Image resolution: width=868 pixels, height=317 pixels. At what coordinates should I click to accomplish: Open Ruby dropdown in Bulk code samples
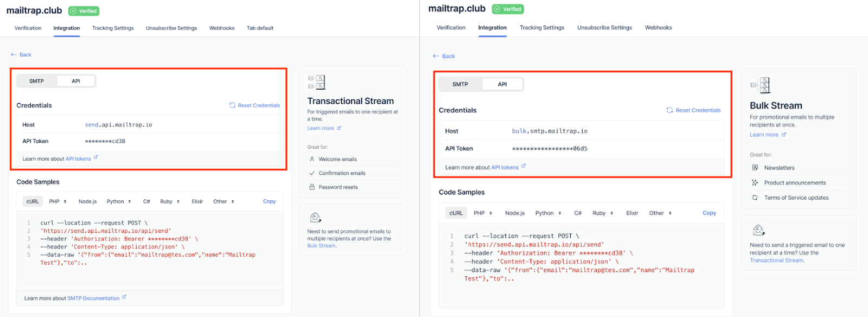click(603, 213)
